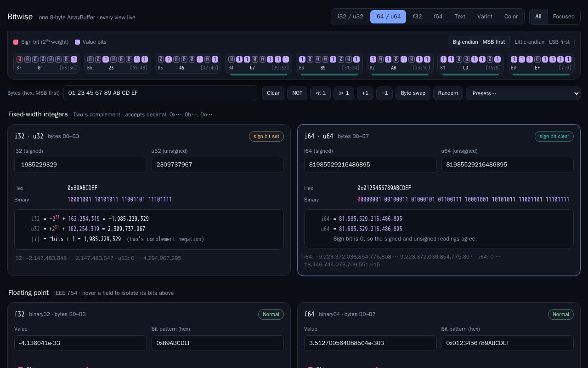Toggle the last bit of byte B7

pos(74,59)
